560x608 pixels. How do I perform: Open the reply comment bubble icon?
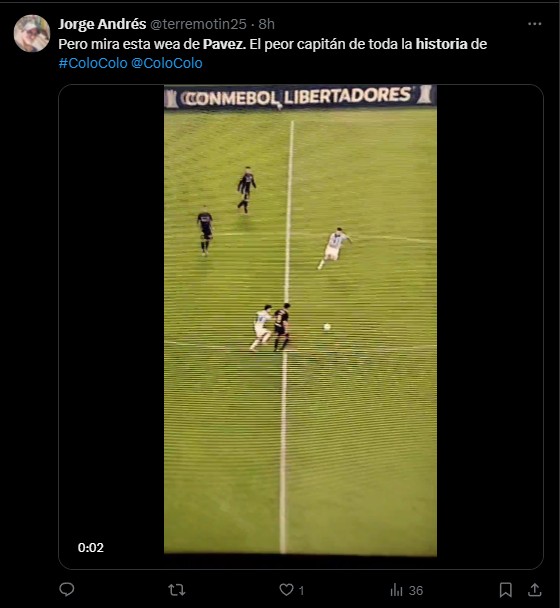(67, 590)
